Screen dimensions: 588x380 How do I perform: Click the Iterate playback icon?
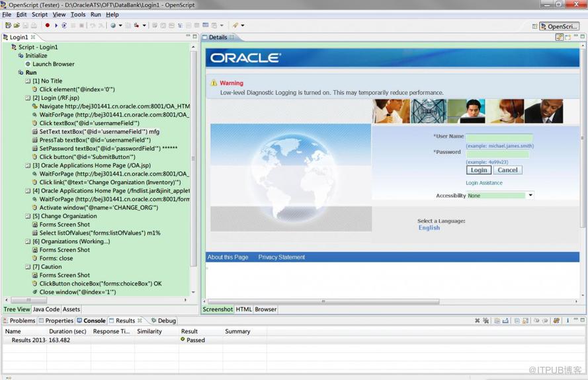(x=64, y=25)
